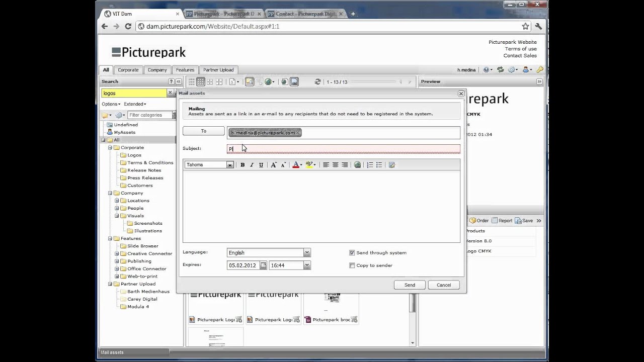Click in the Filter categories field
The image size is (644, 362).
150,115
